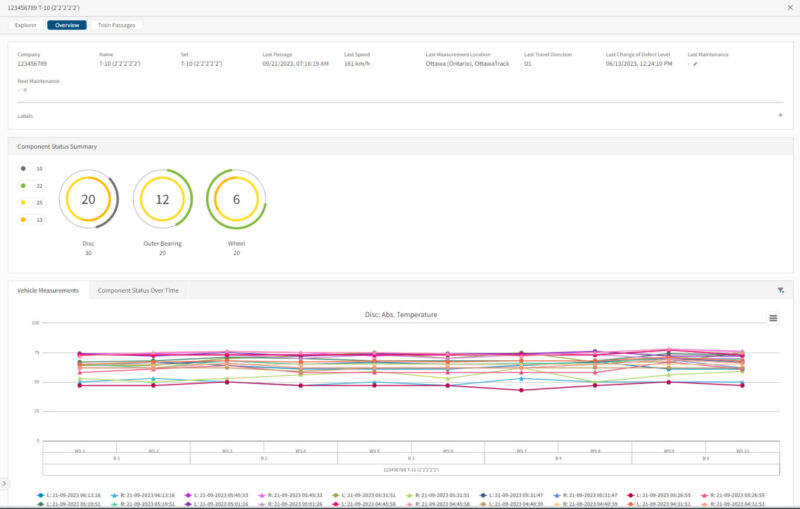Toggle legend series L: 21-09-2023 05:26:55
Viewport: 800px width, 509px height.
tap(659, 495)
